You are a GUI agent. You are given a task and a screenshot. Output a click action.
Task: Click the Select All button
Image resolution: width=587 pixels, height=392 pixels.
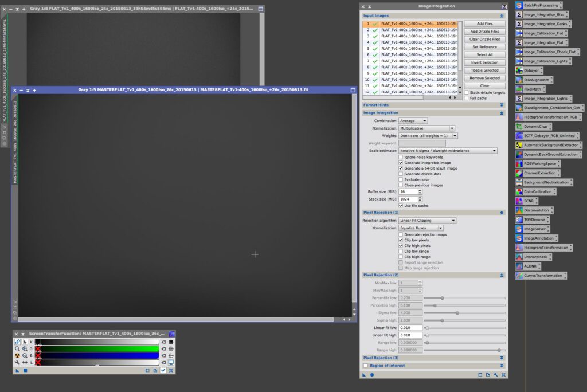(484, 54)
